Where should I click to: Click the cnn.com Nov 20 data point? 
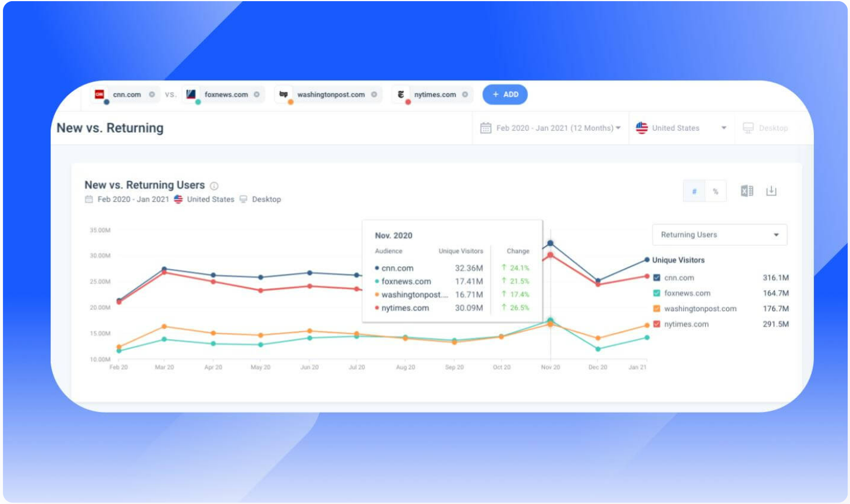point(550,243)
